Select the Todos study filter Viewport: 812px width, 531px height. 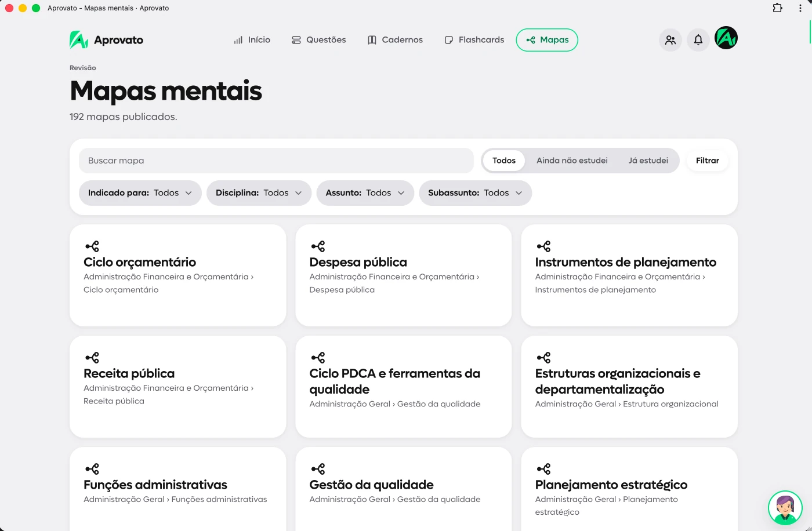(x=504, y=161)
